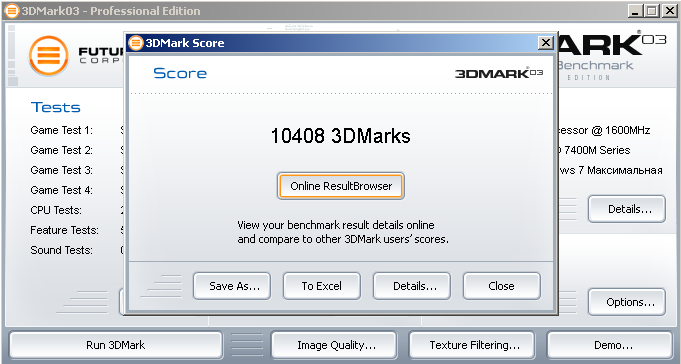The width and height of the screenshot is (681, 364).
Task: Click the '7400M Series' graphics text
Action: click(x=597, y=150)
